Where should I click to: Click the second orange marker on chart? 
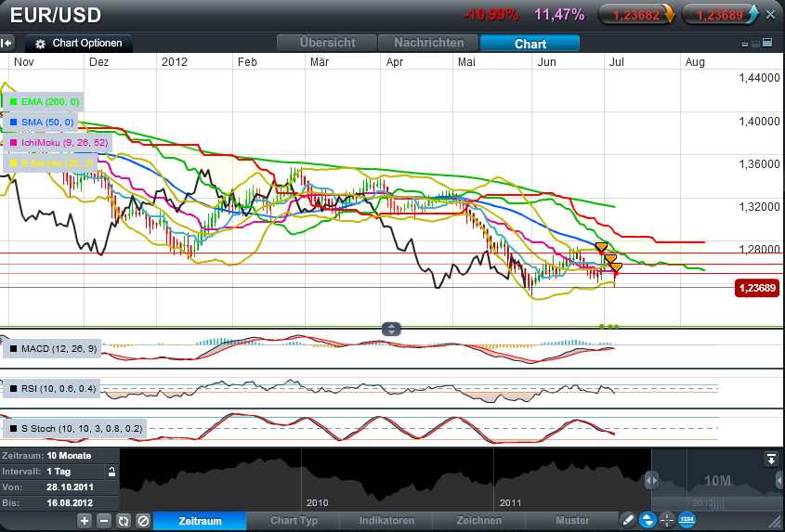[610, 259]
